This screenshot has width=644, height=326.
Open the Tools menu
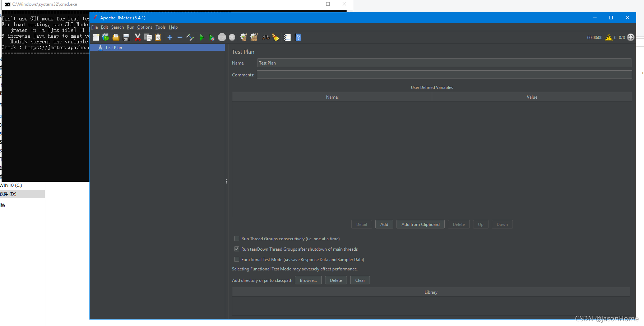(x=161, y=27)
